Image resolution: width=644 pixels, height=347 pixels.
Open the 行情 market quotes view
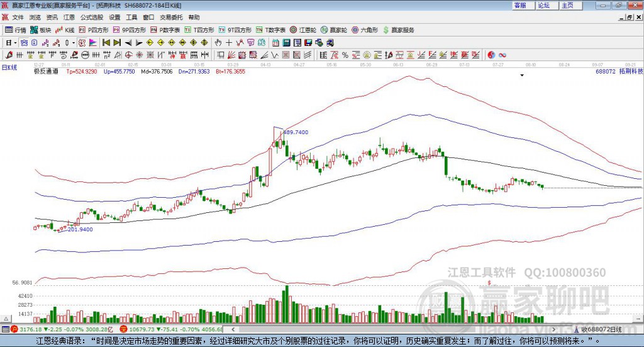16,30
